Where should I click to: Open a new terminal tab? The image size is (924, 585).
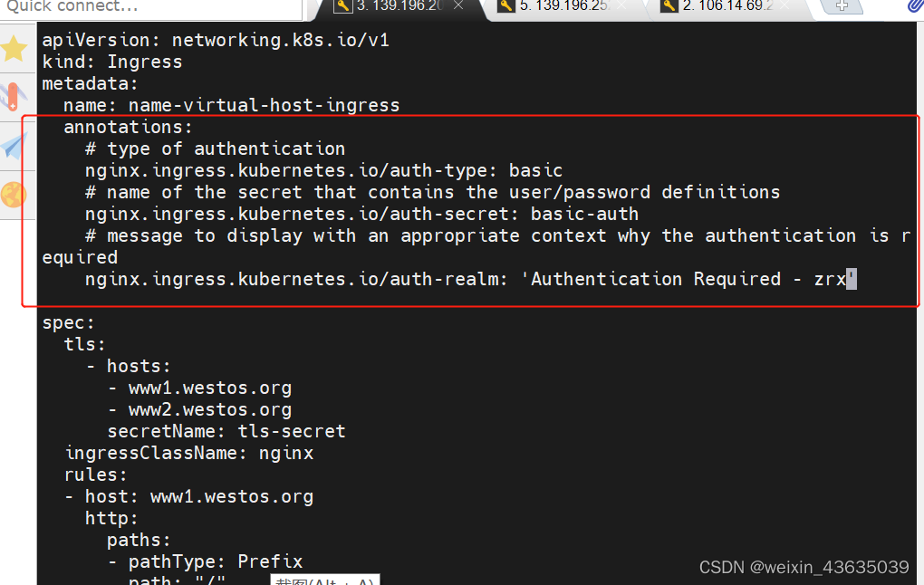coord(842,6)
